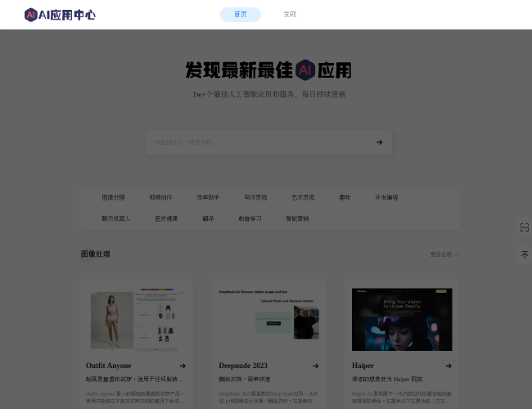532x409 pixels.
Task: Open the Deepnude 2023 preview thumbnail
Action: coord(269,320)
